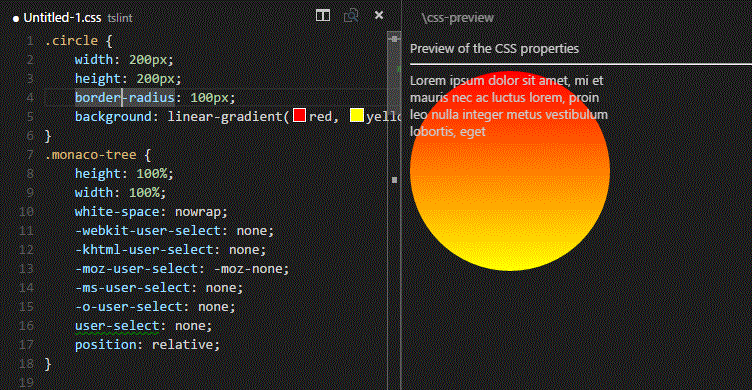Click the border-radius property
752x390 pixels.
click(x=124, y=97)
